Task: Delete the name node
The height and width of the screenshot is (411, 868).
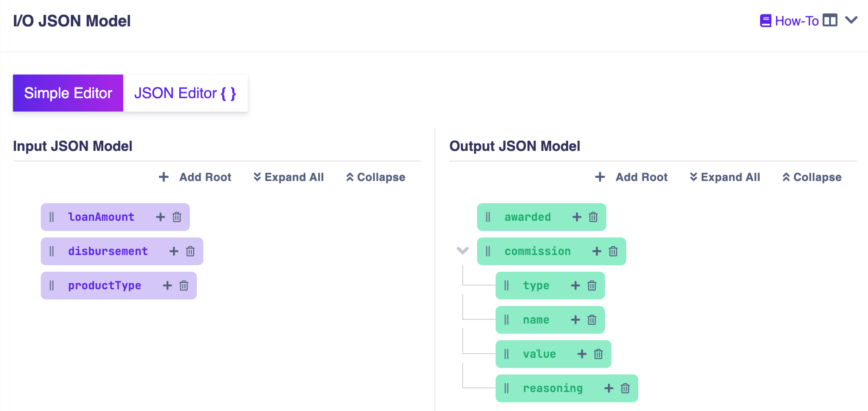Action: coord(592,320)
